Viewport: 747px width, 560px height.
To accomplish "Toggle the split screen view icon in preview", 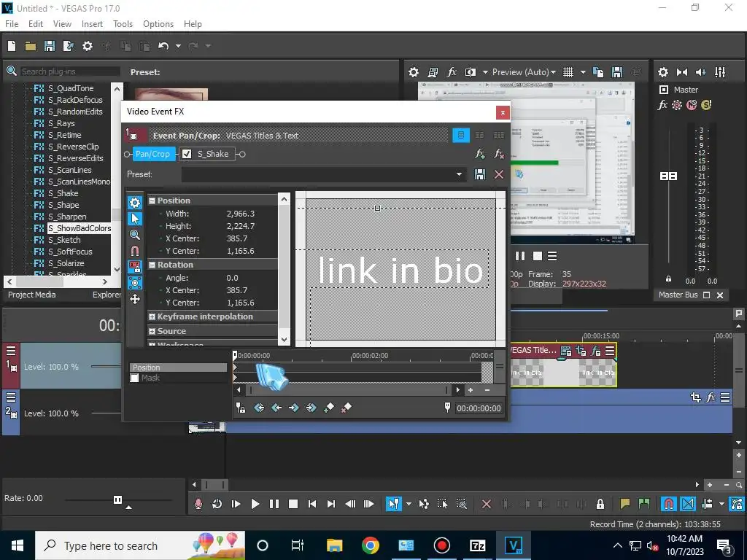I will pos(471,72).
